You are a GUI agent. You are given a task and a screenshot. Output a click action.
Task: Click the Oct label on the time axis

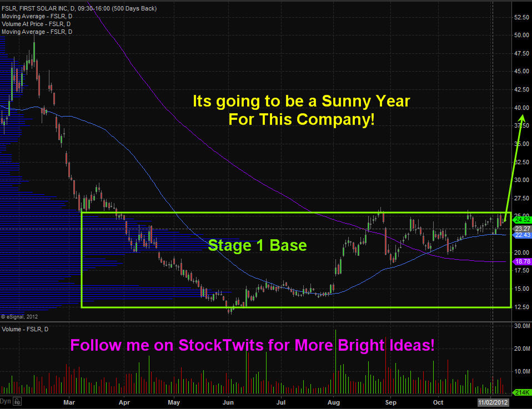click(438, 402)
